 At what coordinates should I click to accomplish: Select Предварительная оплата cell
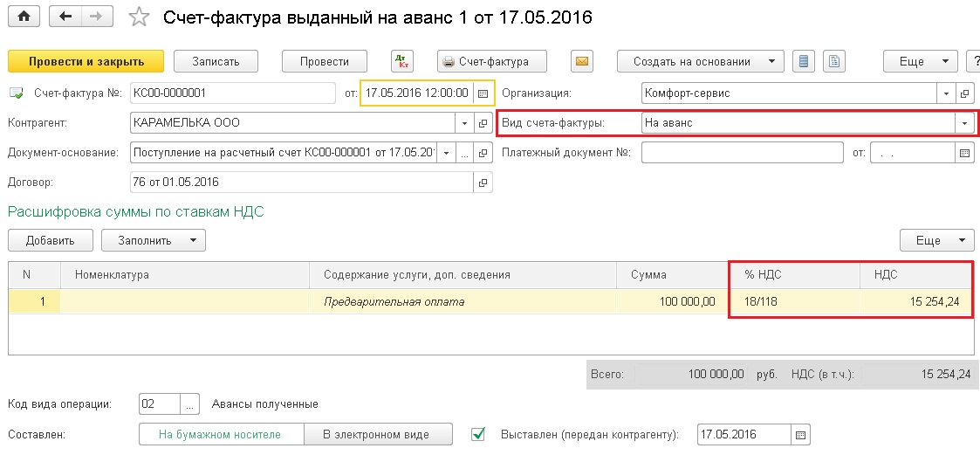coord(463,301)
